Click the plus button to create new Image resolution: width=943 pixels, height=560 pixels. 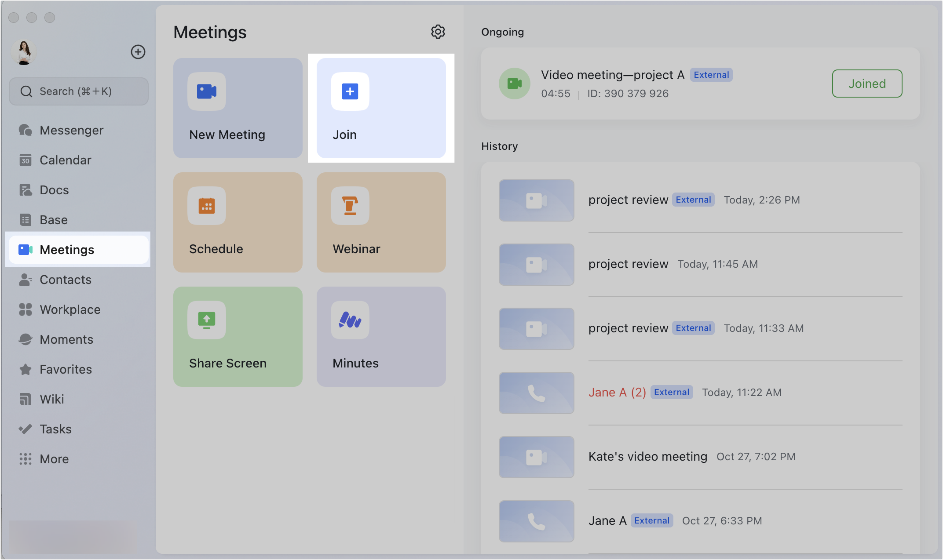[x=138, y=52]
